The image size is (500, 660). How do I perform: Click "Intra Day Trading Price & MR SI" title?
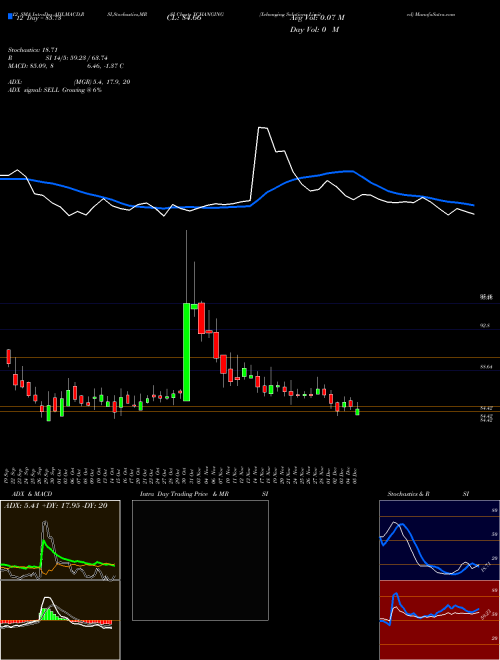coord(204,494)
